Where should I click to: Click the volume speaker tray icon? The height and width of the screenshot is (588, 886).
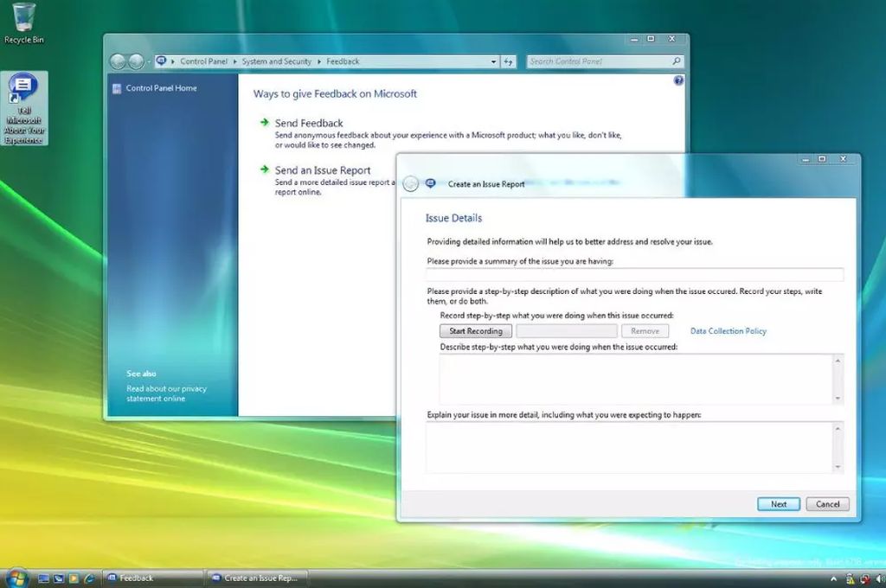(x=880, y=579)
